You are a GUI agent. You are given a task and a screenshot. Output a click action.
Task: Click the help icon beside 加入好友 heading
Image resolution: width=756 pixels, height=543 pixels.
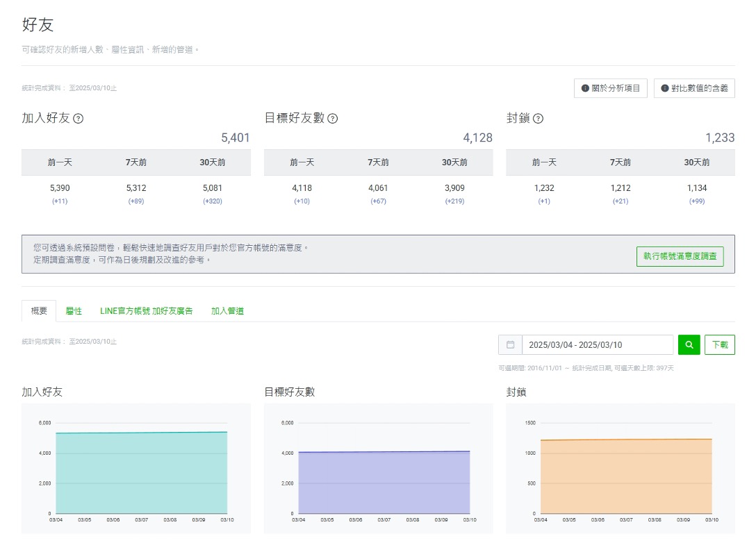click(x=79, y=119)
